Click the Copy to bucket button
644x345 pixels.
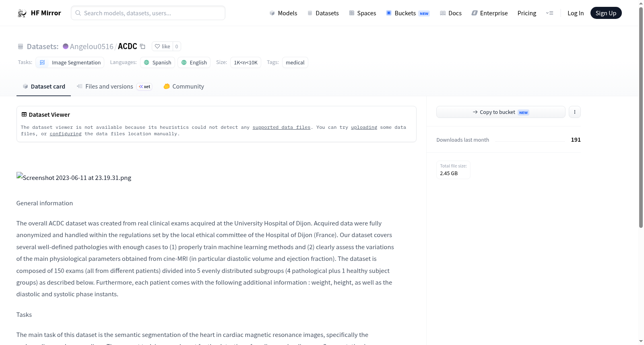501,112
